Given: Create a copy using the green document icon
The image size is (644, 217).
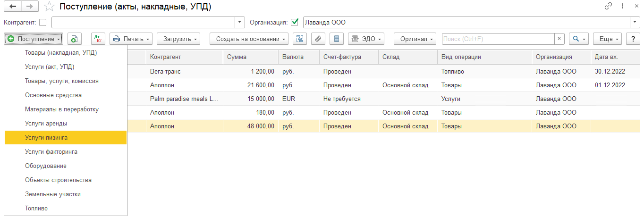Looking at the screenshot, I should pos(75,39).
